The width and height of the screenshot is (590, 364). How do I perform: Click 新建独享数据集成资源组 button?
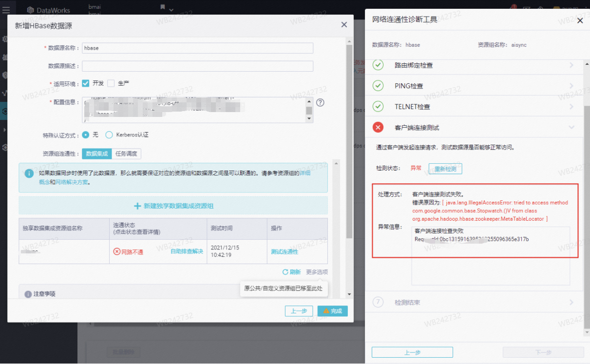pyautogui.click(x=173, y=206)
